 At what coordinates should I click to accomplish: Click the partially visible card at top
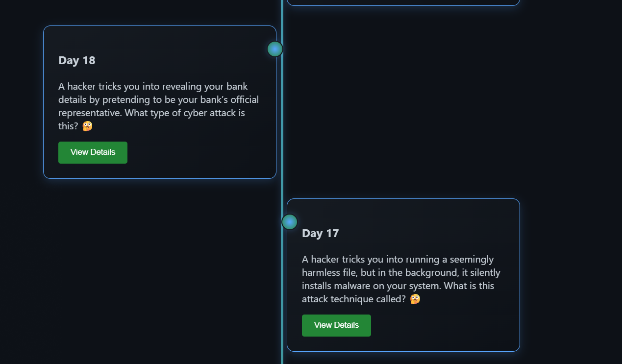403,2
